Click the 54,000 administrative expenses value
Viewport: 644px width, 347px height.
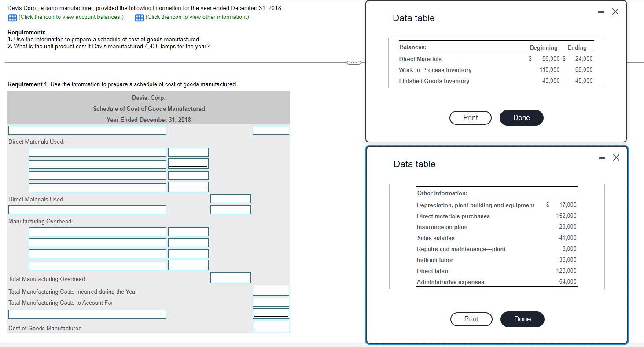(x=568, y=281)
